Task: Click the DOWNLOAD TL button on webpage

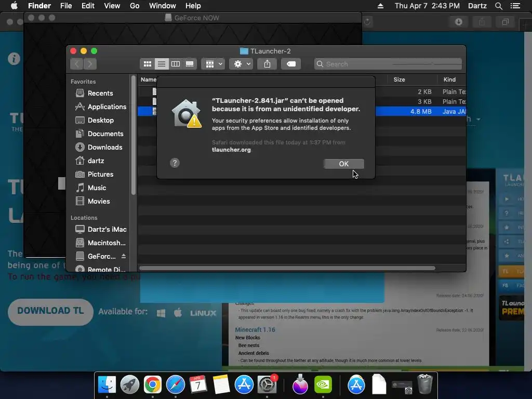Action: (x=50, y=312)
